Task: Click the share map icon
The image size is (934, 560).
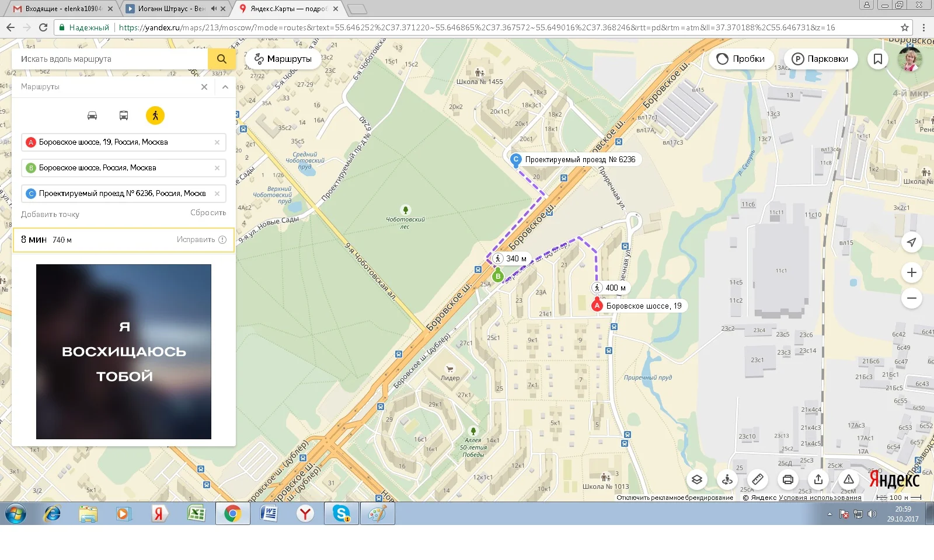Action: (x=818, y=480)
